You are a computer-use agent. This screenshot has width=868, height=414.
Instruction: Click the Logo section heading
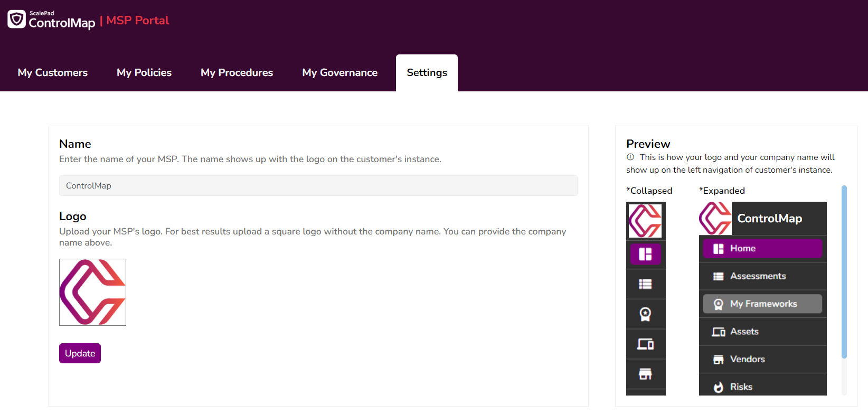pos(73,217)
